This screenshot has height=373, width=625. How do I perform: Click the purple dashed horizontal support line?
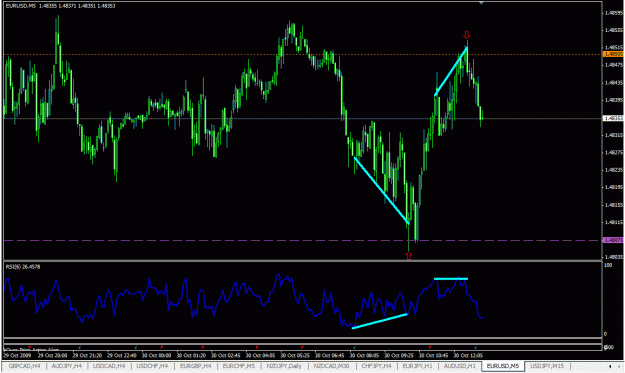[x=303, y=240]
